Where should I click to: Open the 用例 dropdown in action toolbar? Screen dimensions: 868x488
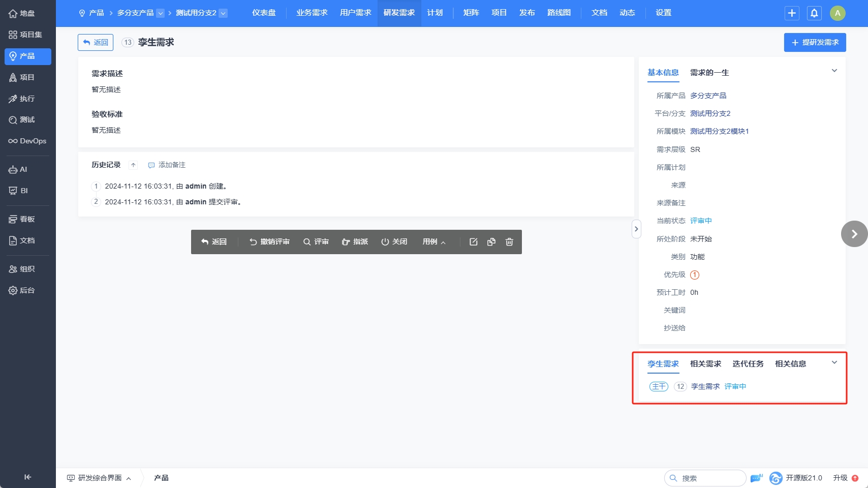pyautogui.click(x=433, y=242)
